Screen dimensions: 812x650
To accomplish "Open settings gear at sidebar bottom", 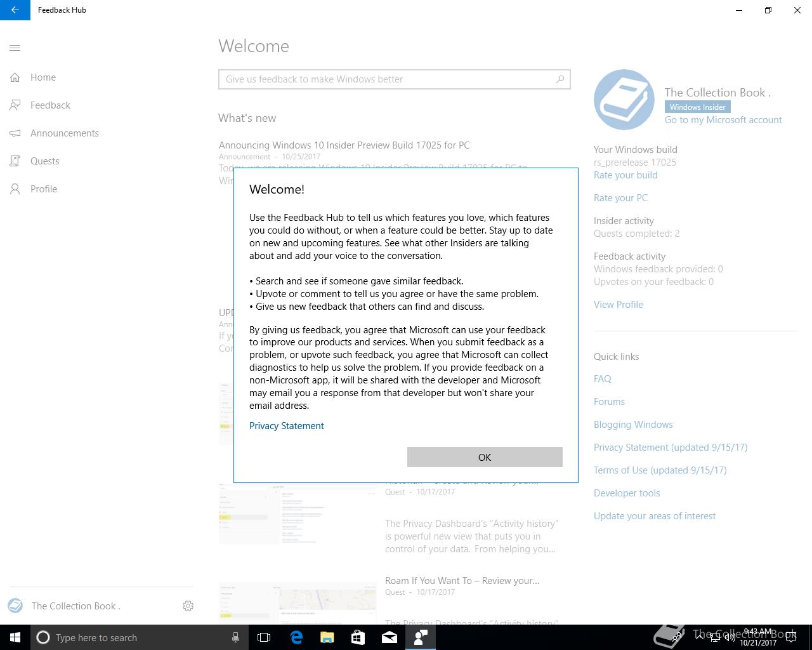I will tap(188, 606).
